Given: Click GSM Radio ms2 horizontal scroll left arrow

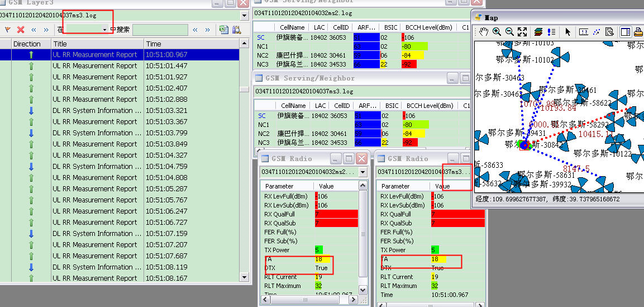Looking at the screenshot, I should (265, 300).
